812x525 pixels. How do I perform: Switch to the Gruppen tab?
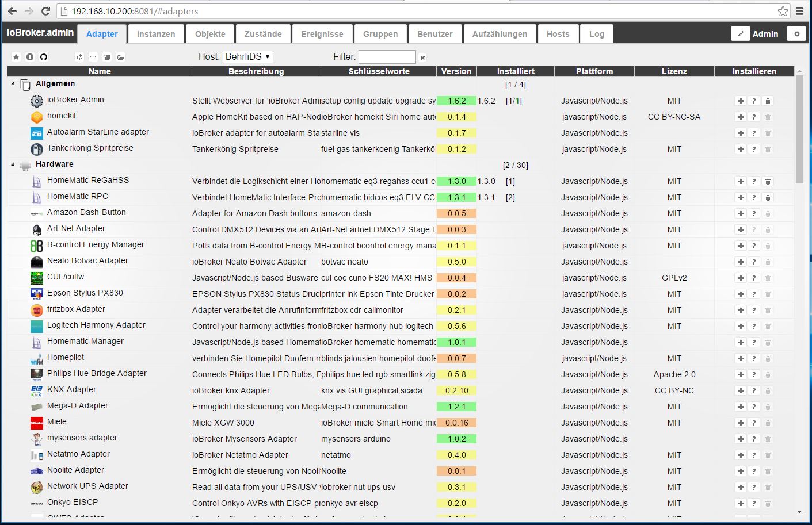pos(380,34)
